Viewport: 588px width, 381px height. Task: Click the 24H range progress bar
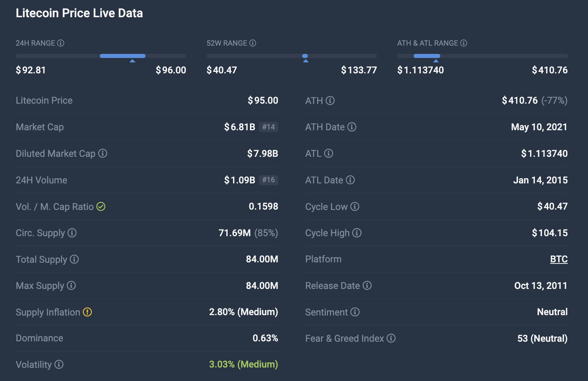pyautogui.click(x=101, y=56)
